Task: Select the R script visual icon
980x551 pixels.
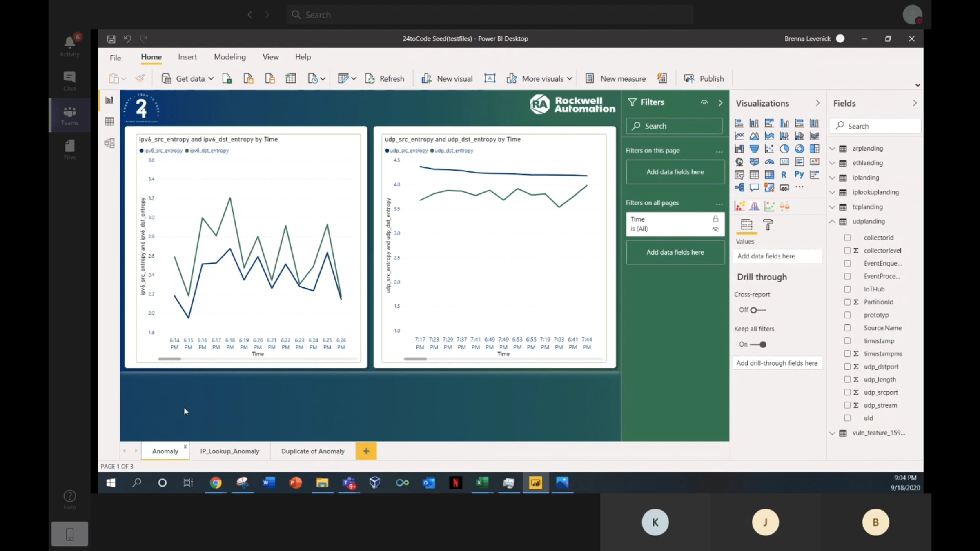Action: coord(784,175)
